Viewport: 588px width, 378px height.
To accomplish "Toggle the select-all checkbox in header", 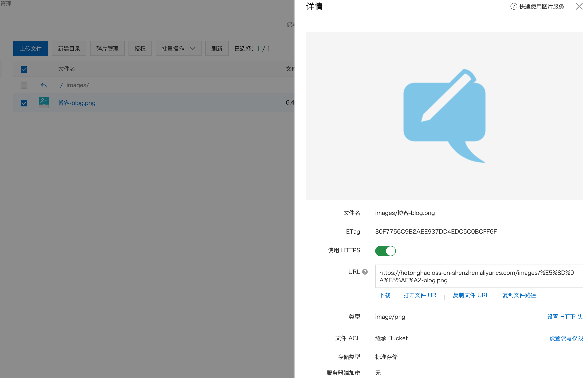I will coord(24,69).
